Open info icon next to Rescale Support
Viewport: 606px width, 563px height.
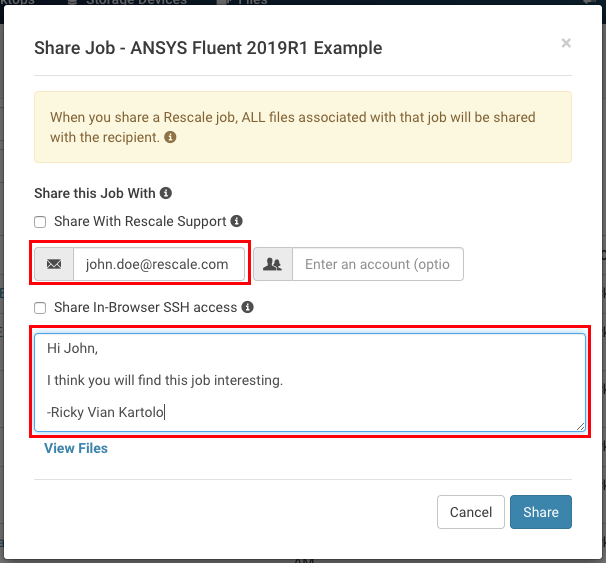tap(237, 221)
